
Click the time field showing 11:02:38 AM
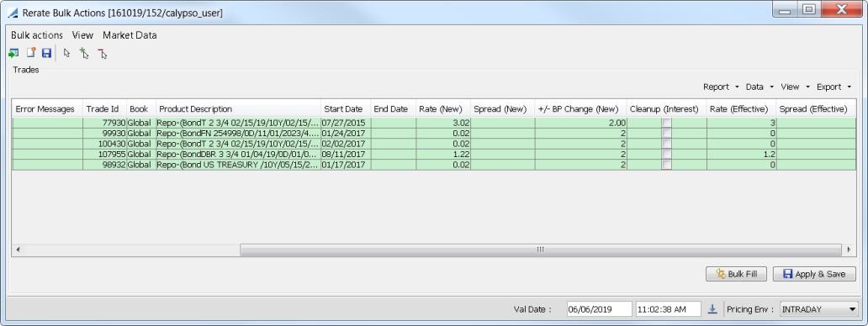pos(668,309)
